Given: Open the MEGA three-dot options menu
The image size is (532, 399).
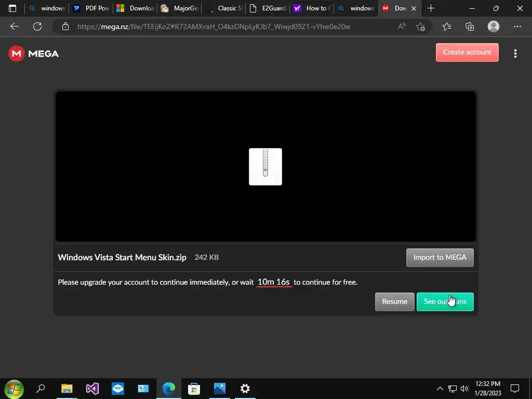Looking at the screenshot, I should pos(515,54).
